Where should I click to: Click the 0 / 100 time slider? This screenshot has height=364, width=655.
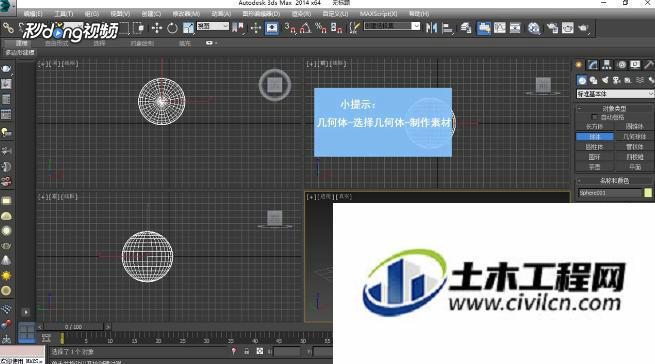pyautogui.click(x=74, y=326)
